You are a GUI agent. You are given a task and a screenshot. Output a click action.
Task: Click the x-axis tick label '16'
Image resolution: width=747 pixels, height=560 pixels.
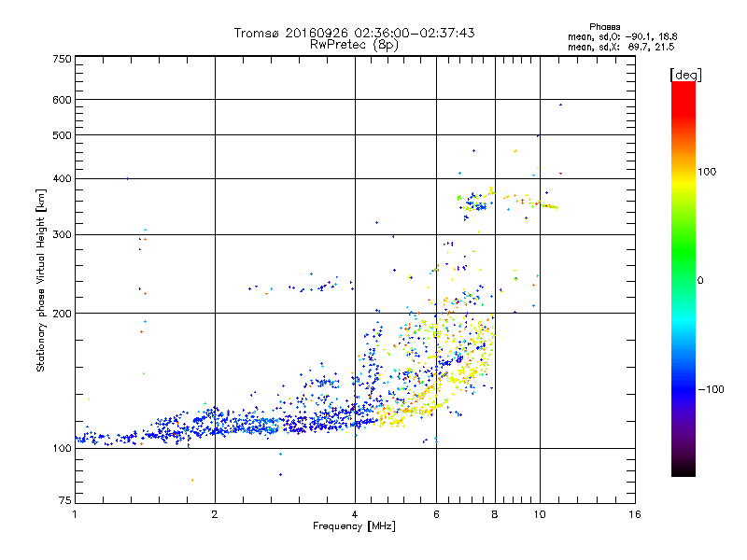(x=635, y=514)
